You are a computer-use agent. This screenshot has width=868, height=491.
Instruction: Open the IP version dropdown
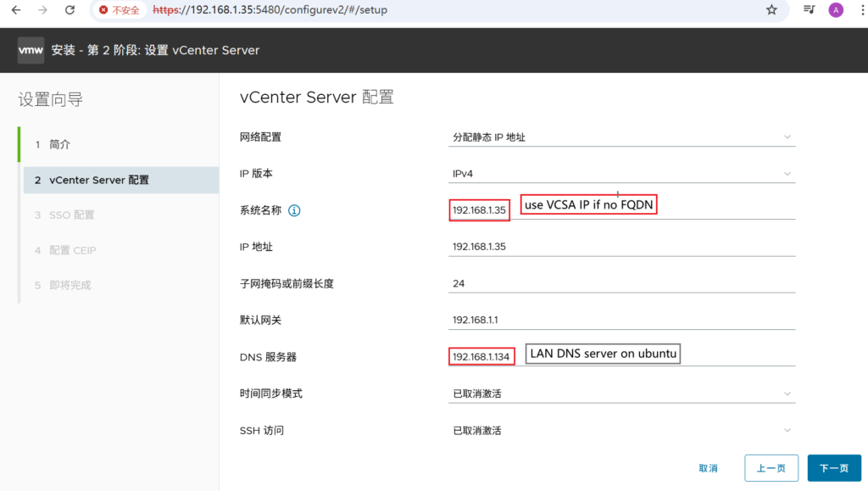point(621,174)
